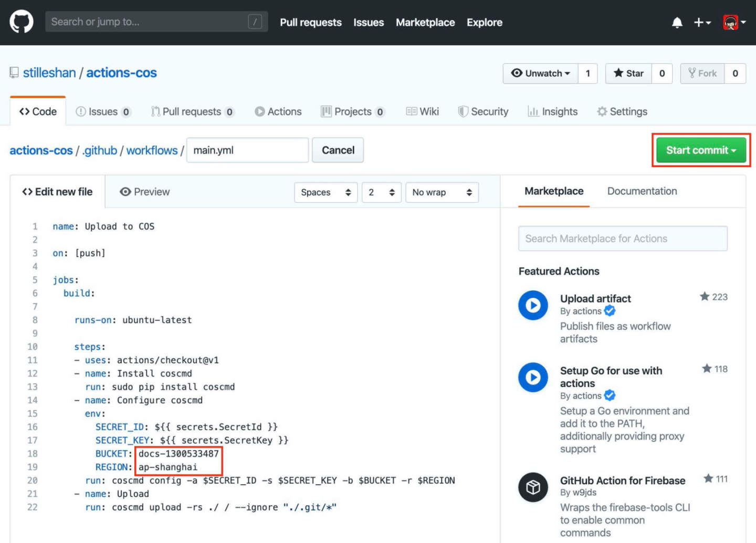
Task: Click the repository book icon
Action: point(14,73)
